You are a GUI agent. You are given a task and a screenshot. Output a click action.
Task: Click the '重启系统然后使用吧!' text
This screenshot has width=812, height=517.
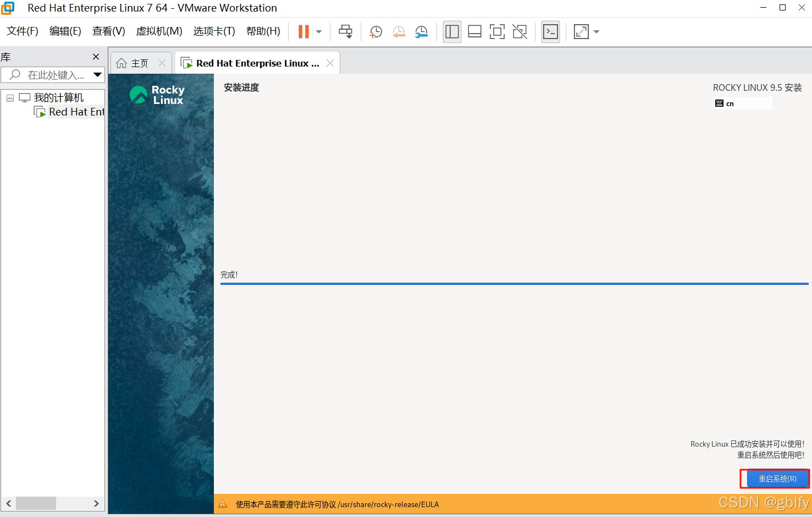tap(771, 455)
